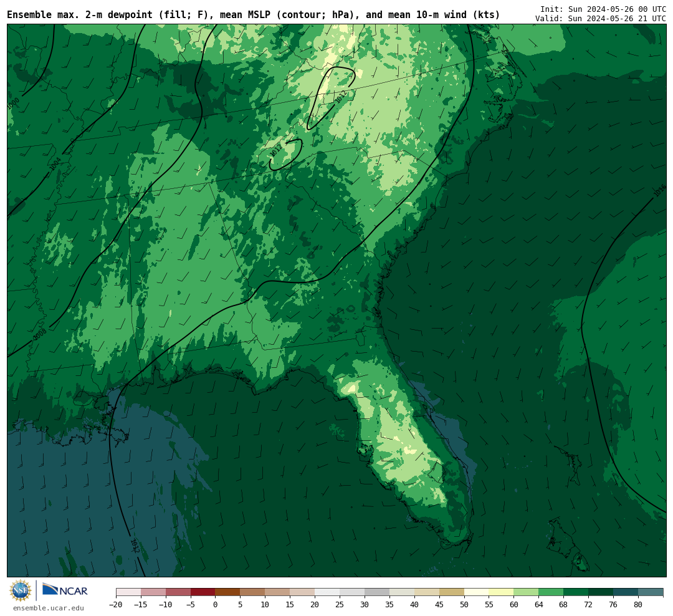Screen dimensions: 673x616
Task: Click the NSF logo
Action: [21, 590]
